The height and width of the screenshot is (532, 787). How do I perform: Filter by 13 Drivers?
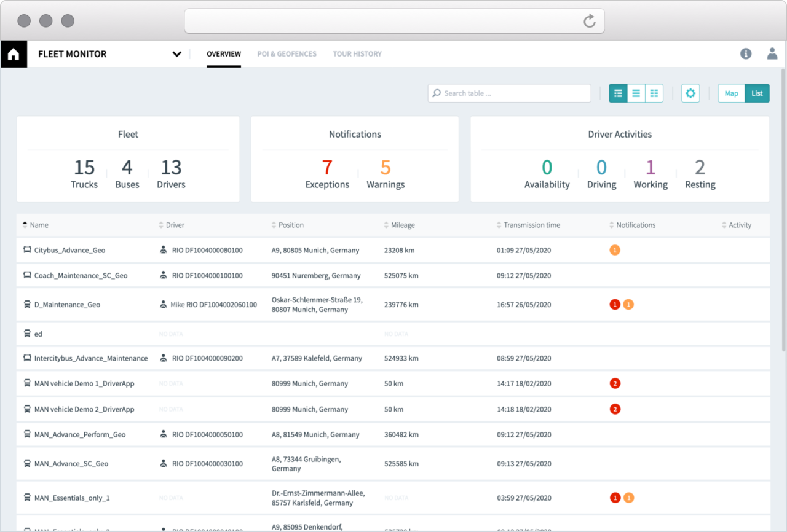[171, 174]
